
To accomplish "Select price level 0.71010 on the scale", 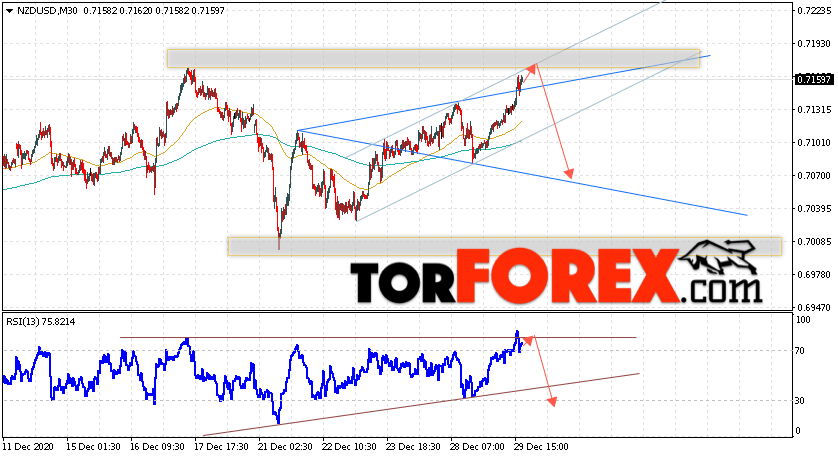I will (x=814, y=143).
